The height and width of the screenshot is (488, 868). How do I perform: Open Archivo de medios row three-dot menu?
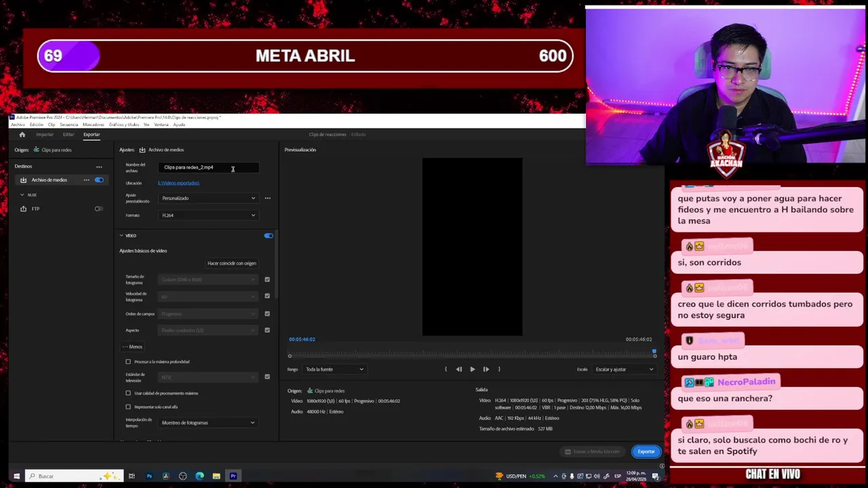click(x=86, y=180)
